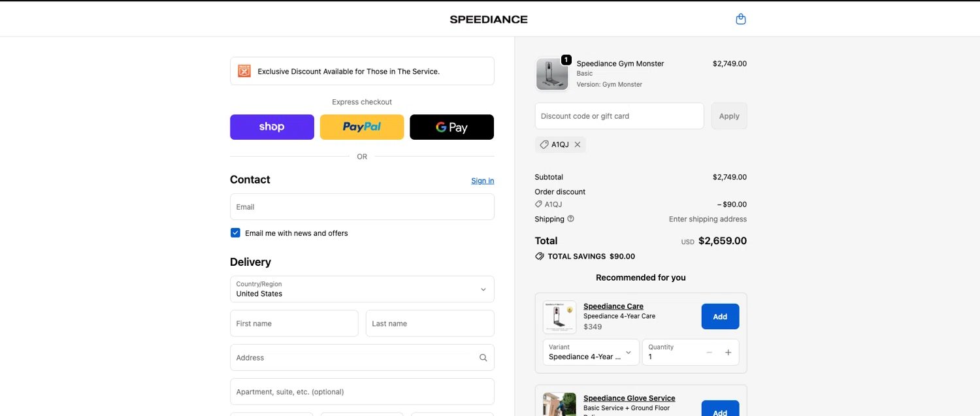Screen dimensions: 980x416
Task: Focus the First name field
Action: click(294, 323)
